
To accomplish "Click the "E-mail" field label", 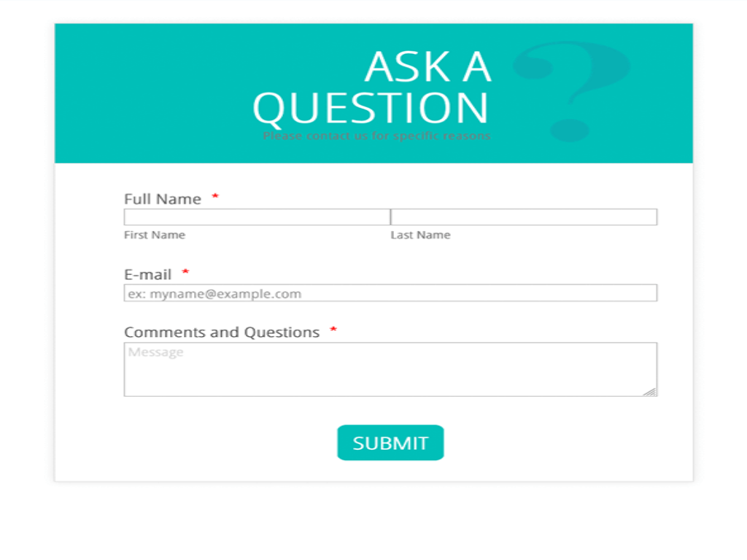I will click(148, 275).
